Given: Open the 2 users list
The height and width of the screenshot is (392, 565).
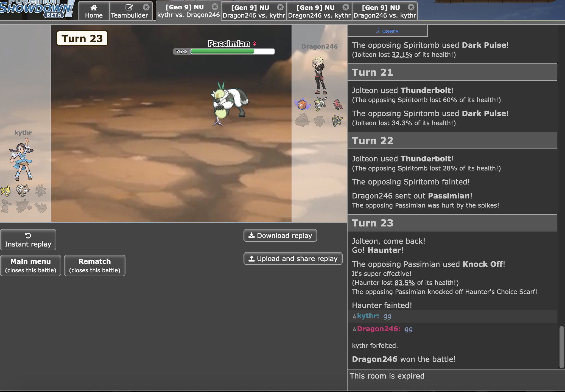Looking at the screenshot, I should click(x=387, y=31).
